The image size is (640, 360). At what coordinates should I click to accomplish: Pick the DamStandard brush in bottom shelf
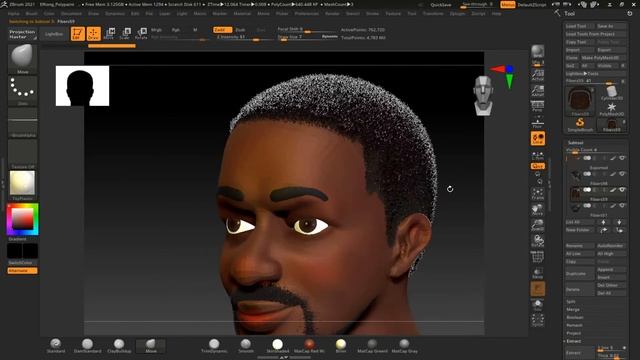point(87,345)
